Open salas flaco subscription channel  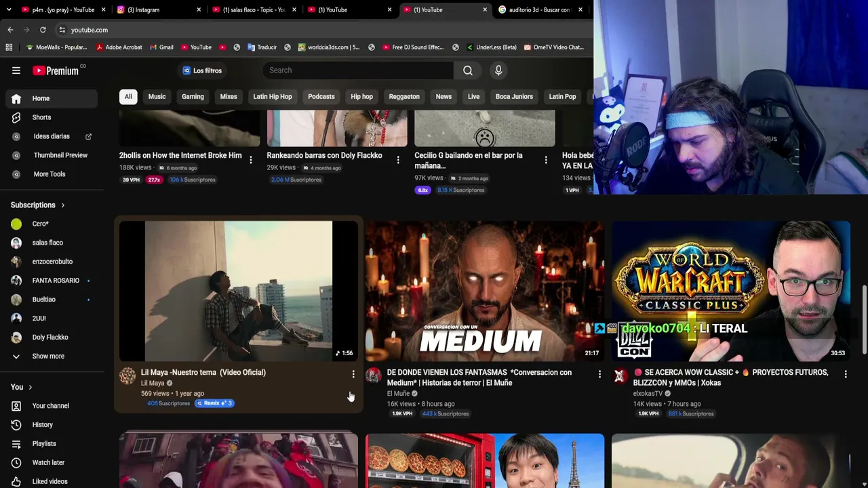point(52,243)
